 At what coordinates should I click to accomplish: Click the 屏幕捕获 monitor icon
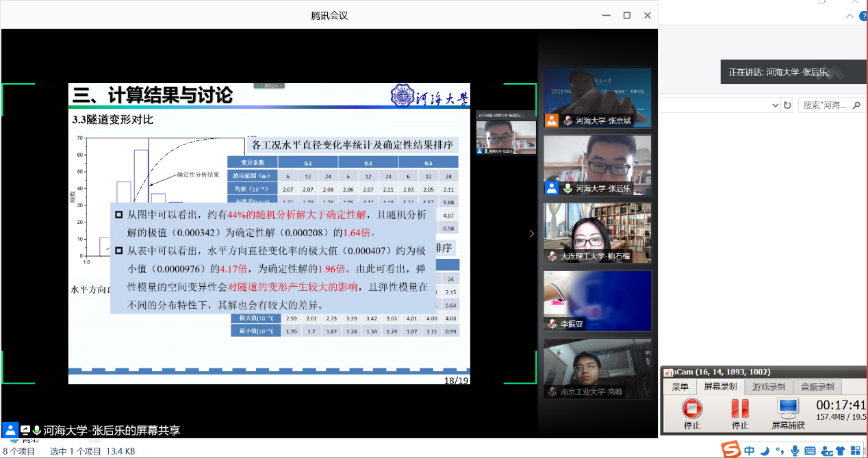(788, 409)
